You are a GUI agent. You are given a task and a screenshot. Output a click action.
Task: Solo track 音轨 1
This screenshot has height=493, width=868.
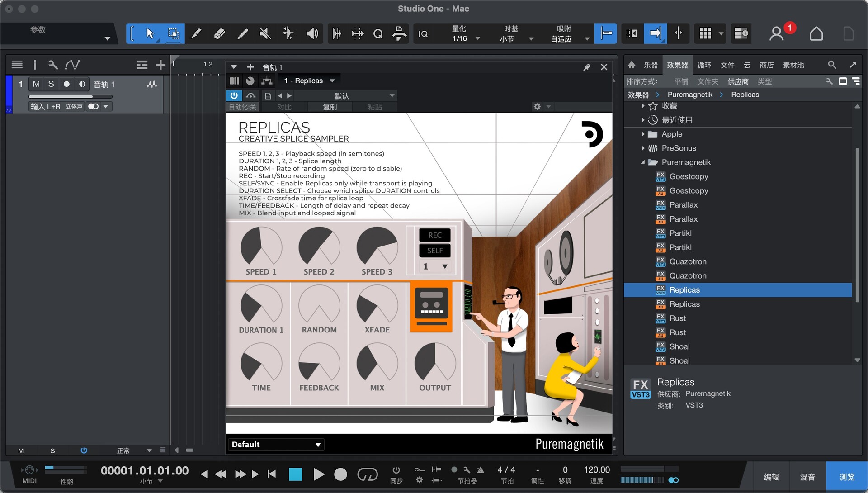[x=51, y=84]
